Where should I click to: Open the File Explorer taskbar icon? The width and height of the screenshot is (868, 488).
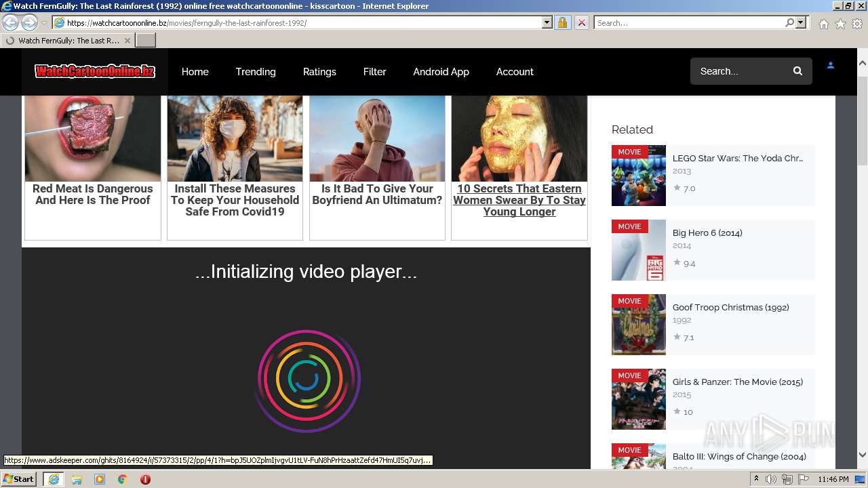pos(77,479)
